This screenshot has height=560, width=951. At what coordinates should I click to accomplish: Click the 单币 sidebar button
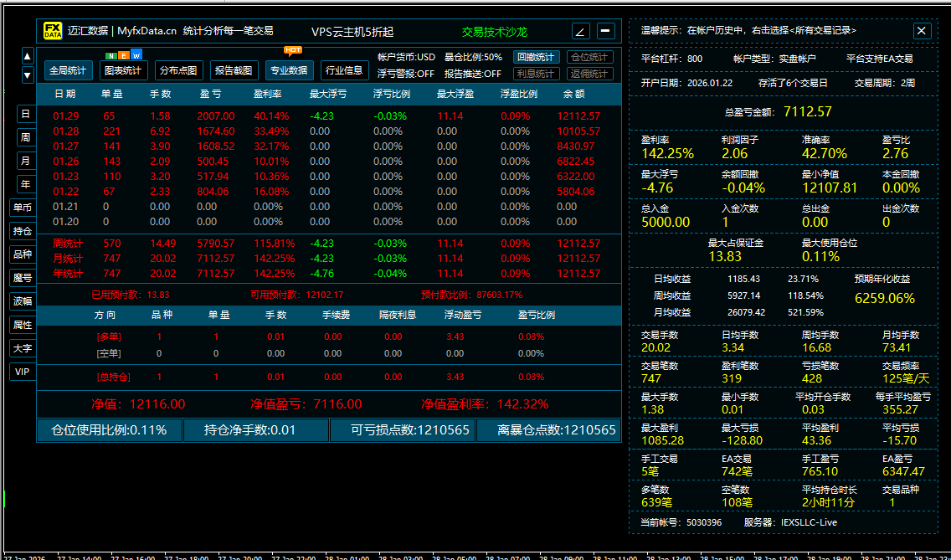tap(22, 208)
